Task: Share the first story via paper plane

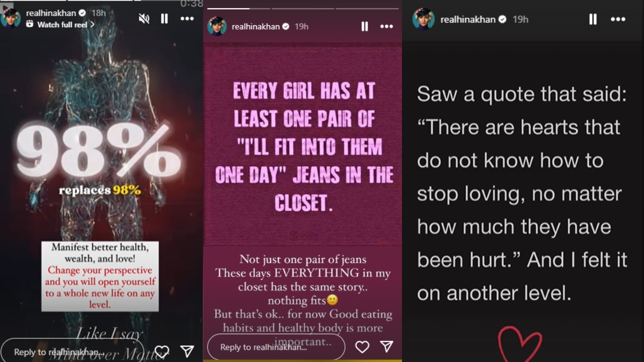Action: (x=187, y=351)
